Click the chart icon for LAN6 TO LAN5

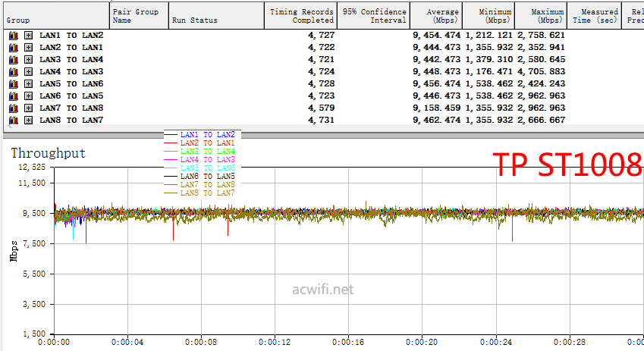click(x=14, y=96)
